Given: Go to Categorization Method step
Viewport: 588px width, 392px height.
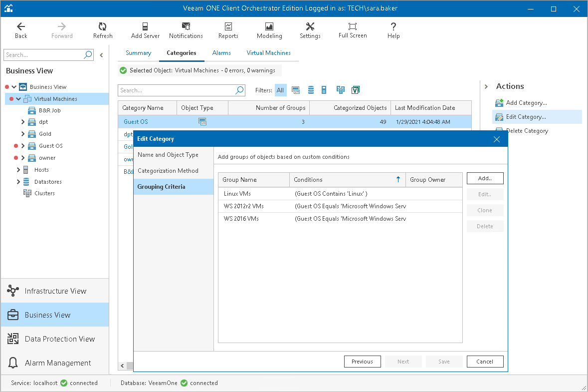Looking at the screenshot, I should [x=174, y=171].
